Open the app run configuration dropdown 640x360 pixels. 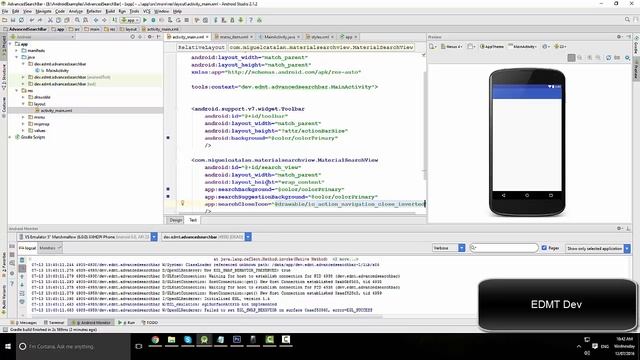(x=130, y=20)
